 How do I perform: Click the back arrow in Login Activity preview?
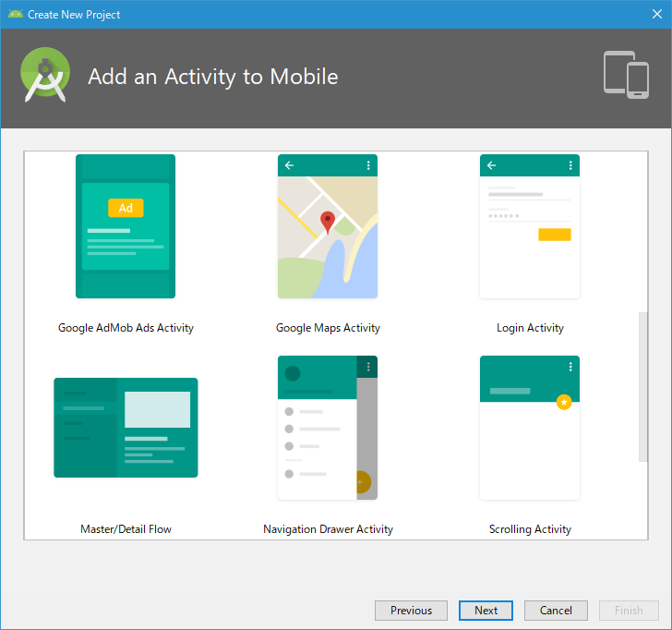(492, 165)
